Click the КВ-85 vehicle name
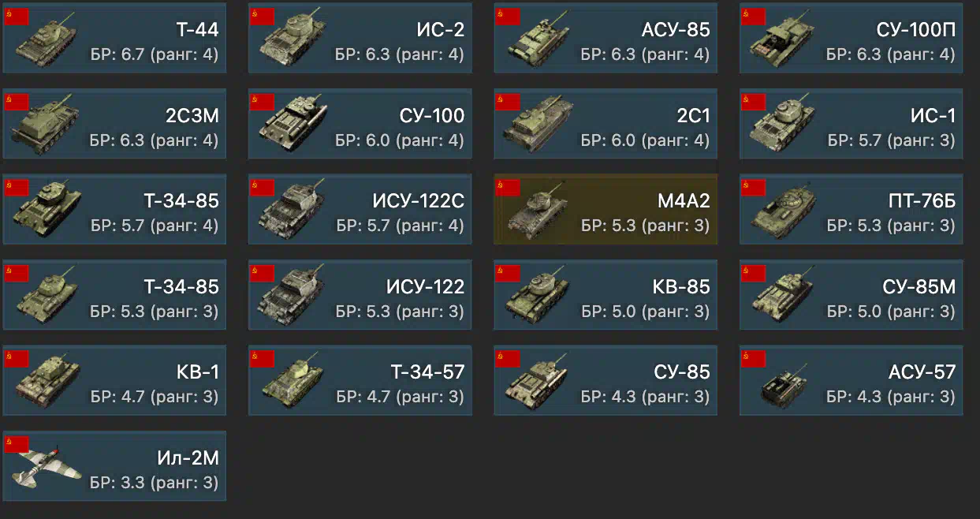980x519 pixels. 681,286
